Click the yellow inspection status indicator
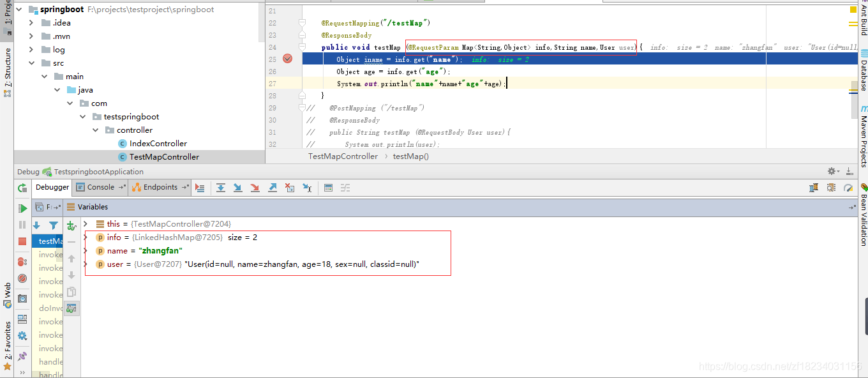 853,10
